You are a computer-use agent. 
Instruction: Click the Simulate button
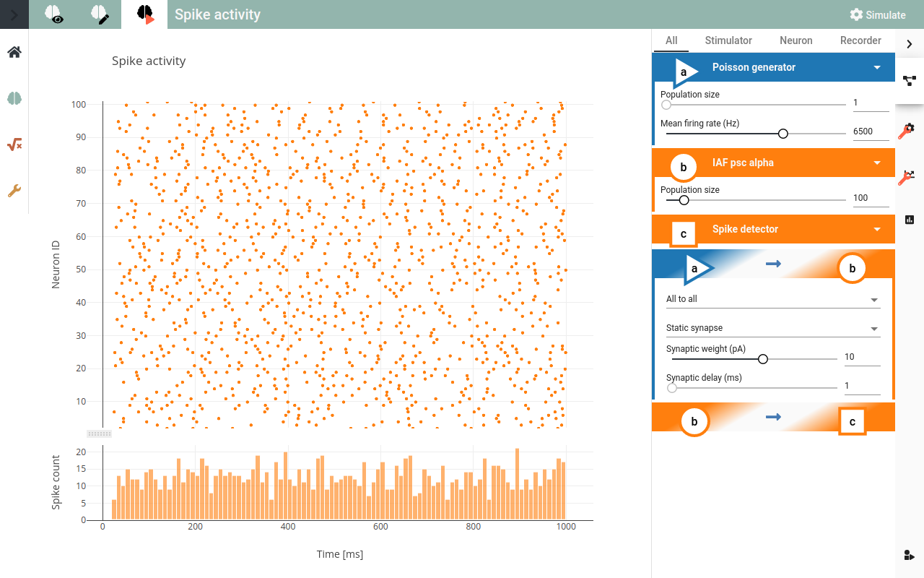coord(877,14)
